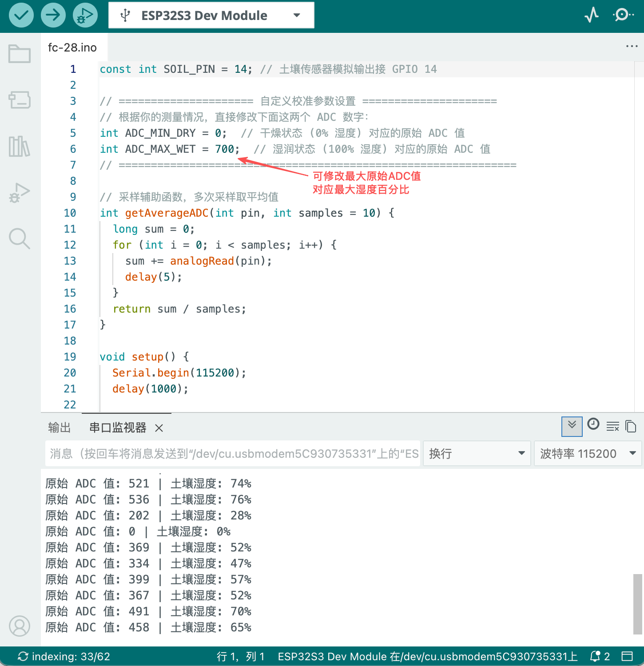
Task: Open the Sketchbook folder sidebar icon
Action: click(x=20, y=54)
